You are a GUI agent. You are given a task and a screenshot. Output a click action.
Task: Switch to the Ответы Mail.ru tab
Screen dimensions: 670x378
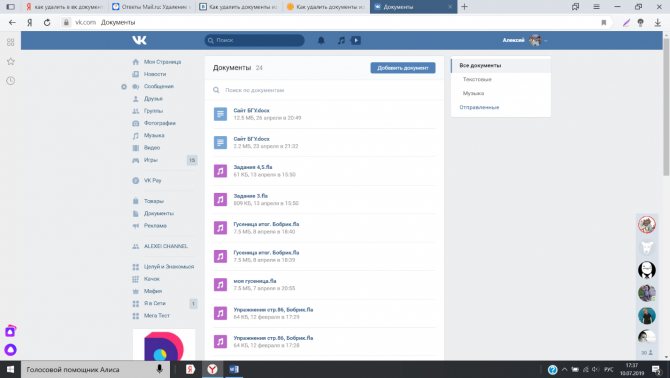pos(152,7)
